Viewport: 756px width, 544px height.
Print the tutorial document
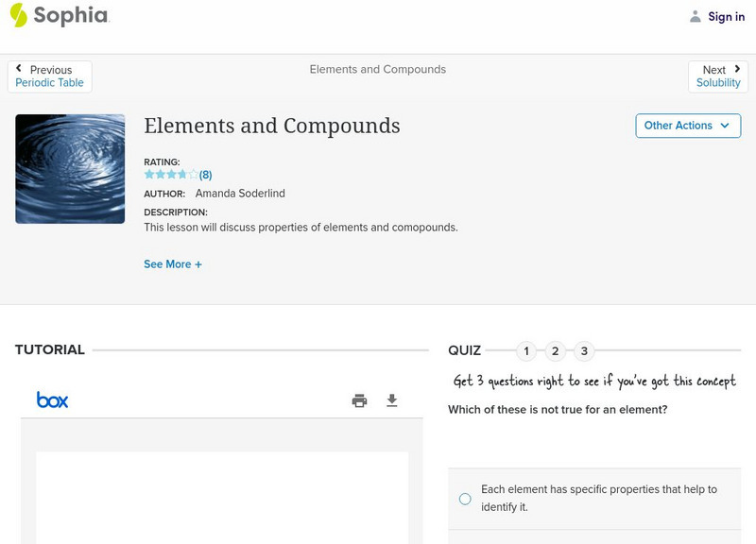click(x=359, y=400)
